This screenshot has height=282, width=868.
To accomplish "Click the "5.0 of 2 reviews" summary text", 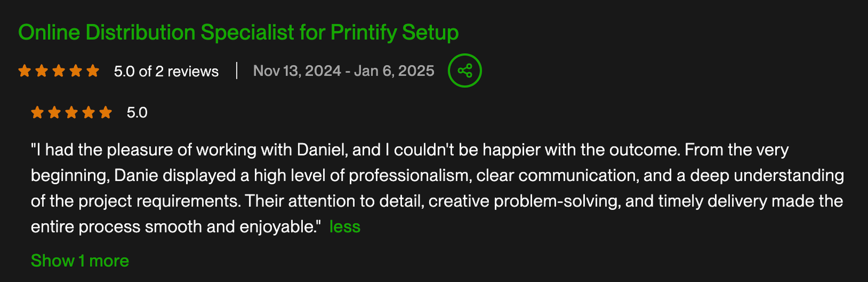I will tap(166, 71).
